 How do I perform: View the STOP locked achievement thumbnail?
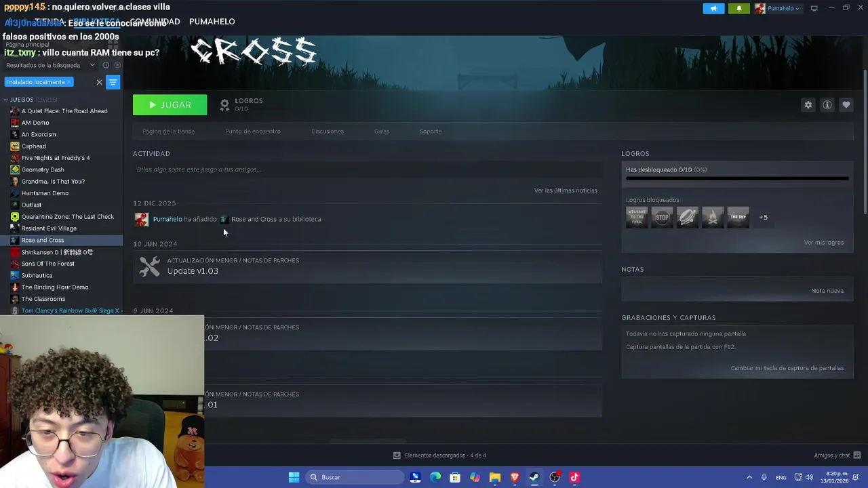(662, 218)
